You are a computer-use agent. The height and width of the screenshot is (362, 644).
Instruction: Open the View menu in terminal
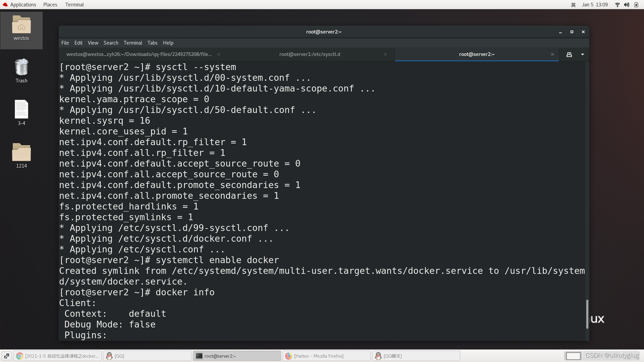(93, 43)
